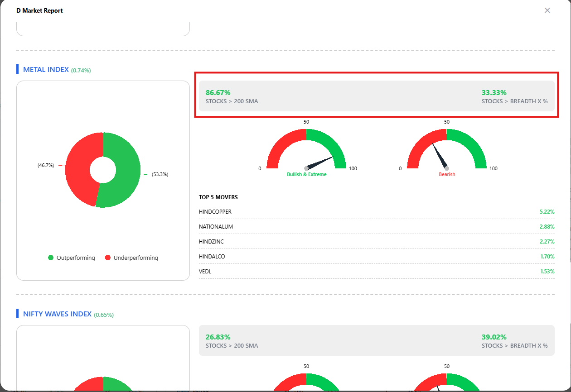Click the (46.7%) donut label
Screen dimensions: 571x392
pyautogui.click(x=46, y=166)
